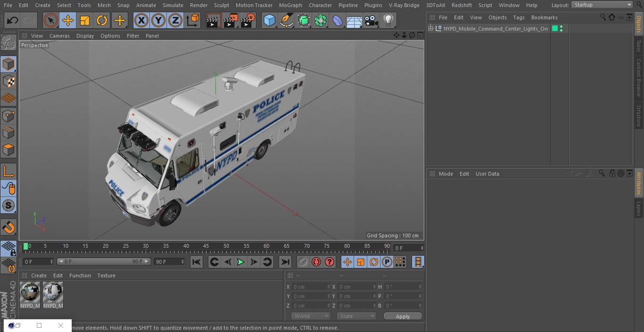Switch to the Attributes side tab
Screen dimensions: 644x332
[x=639, y=183]
